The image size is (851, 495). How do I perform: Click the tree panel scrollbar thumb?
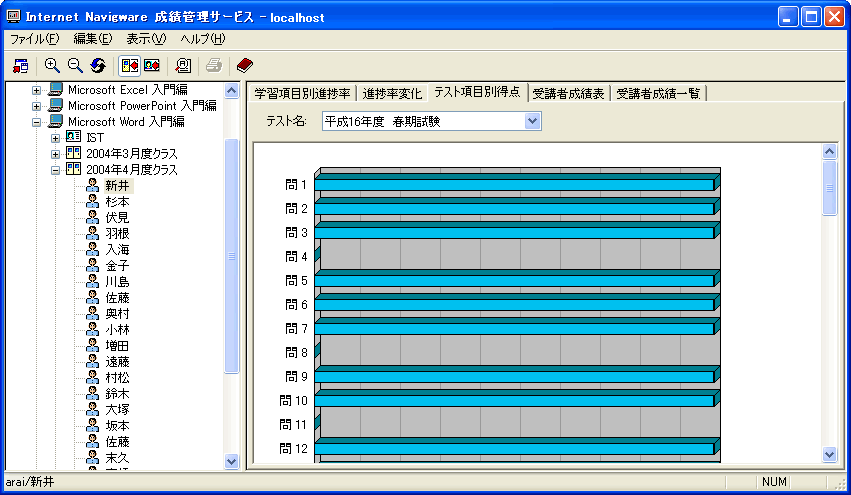tap(232, 256)
